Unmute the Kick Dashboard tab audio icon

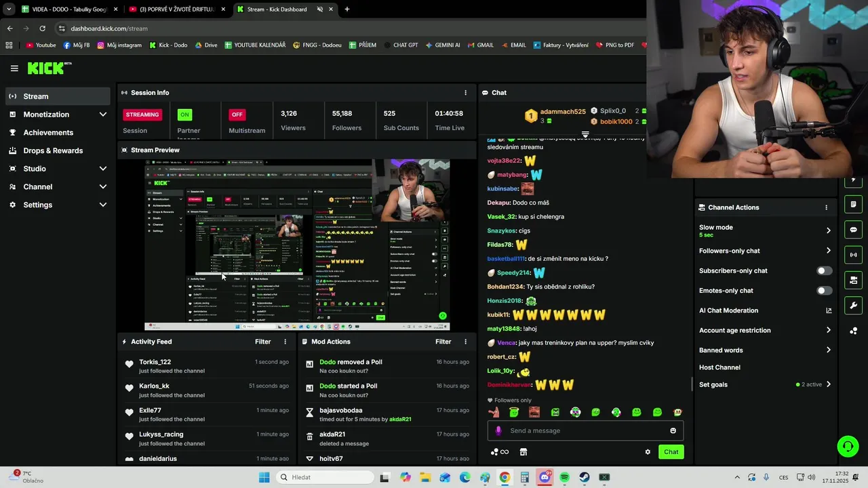(319, 9)
